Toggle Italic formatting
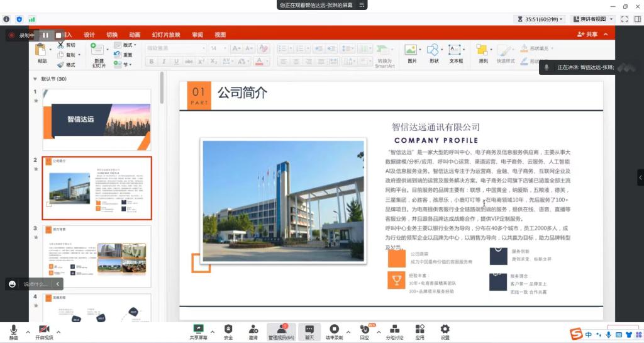 click(x=164, y=61)
